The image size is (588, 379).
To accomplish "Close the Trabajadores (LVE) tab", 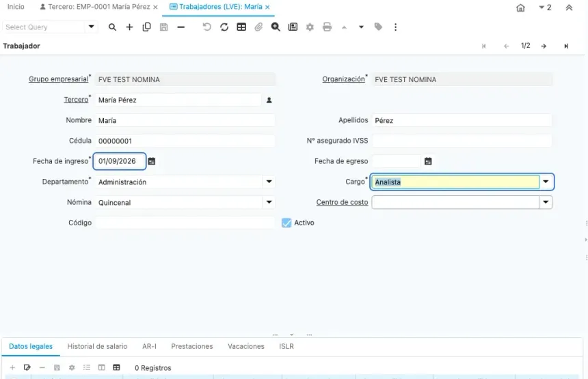I will coord(267,7).
